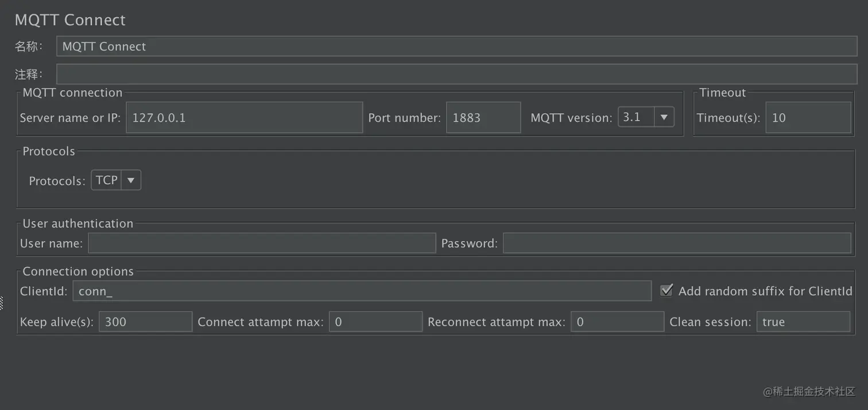The width and height of the screenshot is (868, 410).
Task: Click into the empty 注释 comment field
Action: pos(456,74)
